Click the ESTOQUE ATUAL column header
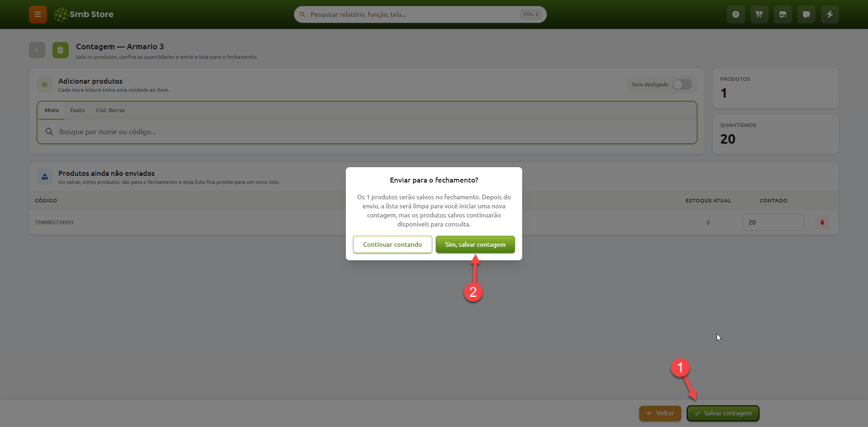 708,201
